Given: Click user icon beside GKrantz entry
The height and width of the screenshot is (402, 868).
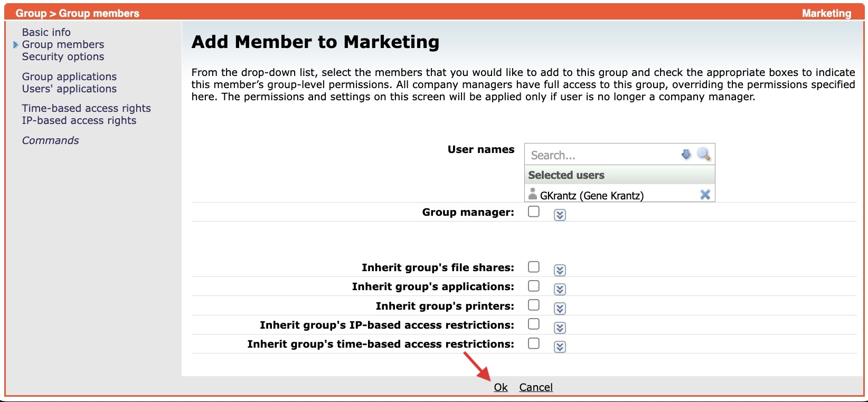Looking at the screenshot, I should click(x=533, y=194).
